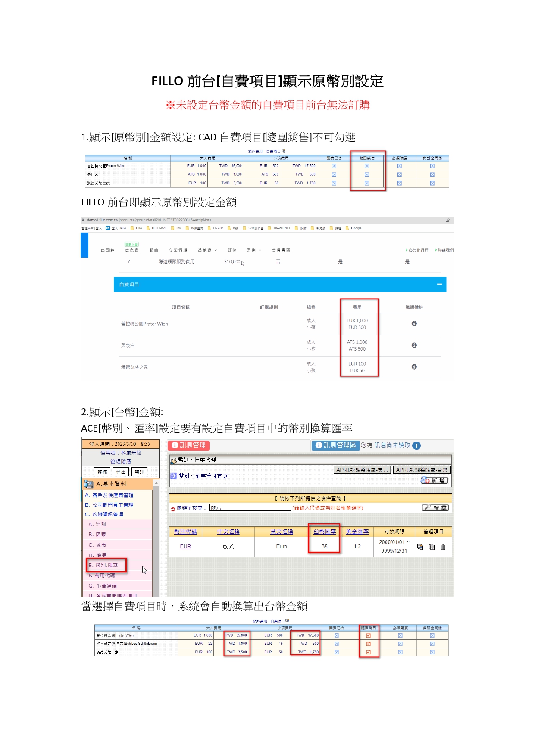Click the 關鍵字搜尋 field containing 歐元
This screenshot has width=535, height=756.
[x=250, y=507]
